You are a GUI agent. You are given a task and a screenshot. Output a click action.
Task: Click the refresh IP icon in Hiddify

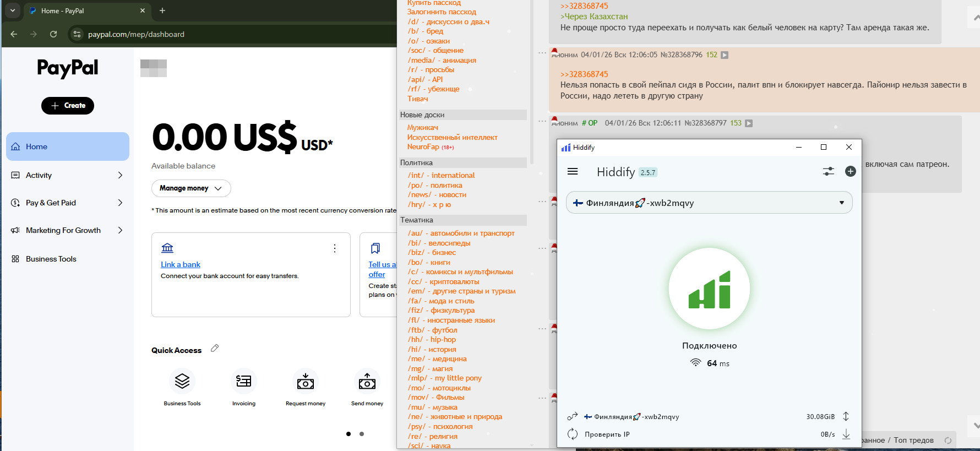pyautogui.click(x=573, y=434)
